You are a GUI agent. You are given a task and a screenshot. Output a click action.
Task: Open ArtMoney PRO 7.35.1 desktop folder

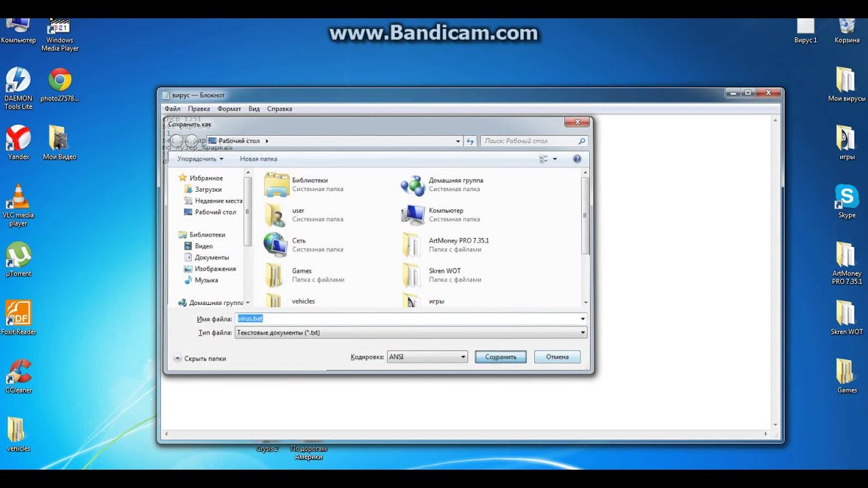846,264
